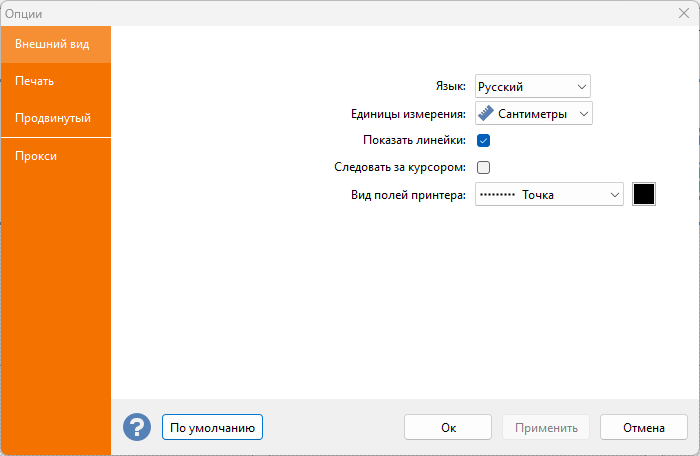Confirm with the Ок button

448,427
